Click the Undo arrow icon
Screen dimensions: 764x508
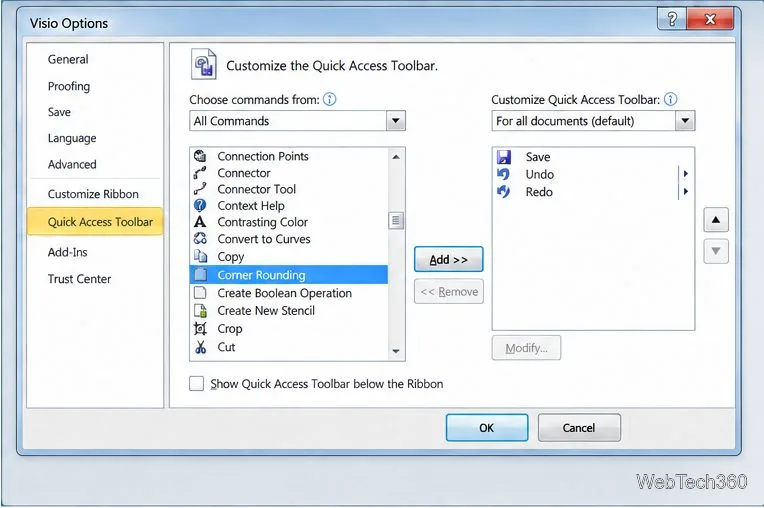pos(504,174)
